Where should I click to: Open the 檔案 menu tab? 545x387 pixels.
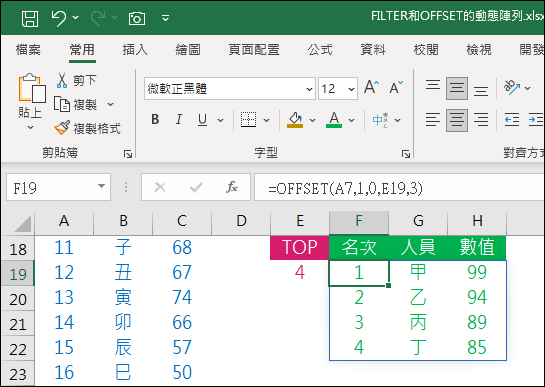click(28, 50)
